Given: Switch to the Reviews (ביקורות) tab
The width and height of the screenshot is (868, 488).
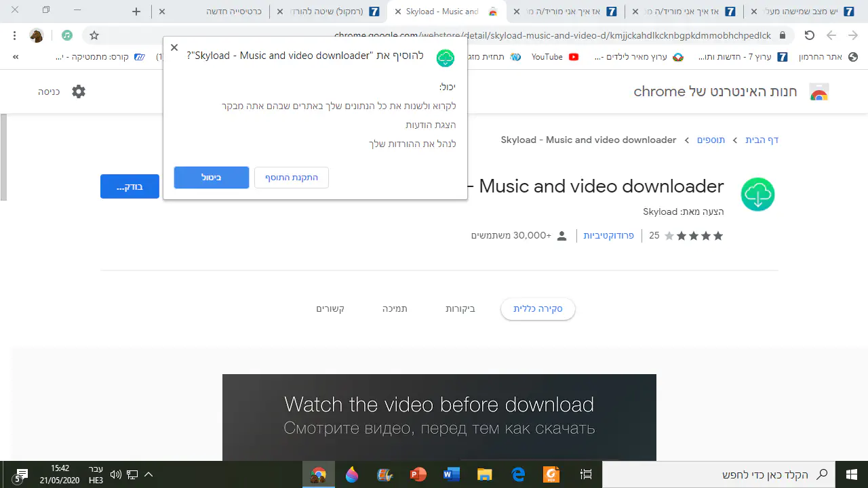Looking at the screenshot, I should 460,309.
